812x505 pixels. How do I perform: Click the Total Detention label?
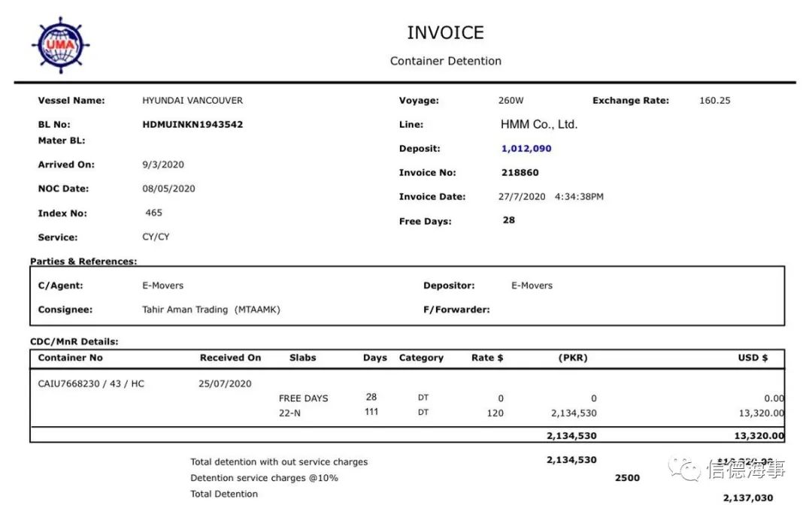point(224,494)
